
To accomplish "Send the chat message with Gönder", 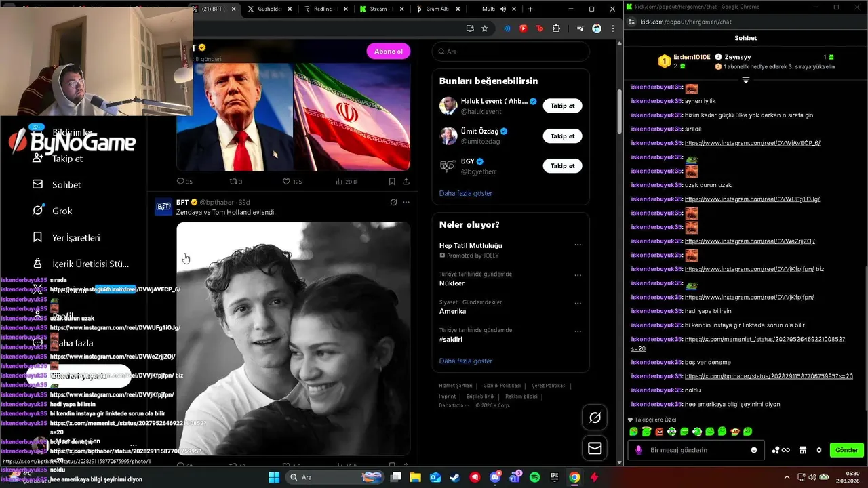I will 846,450.
